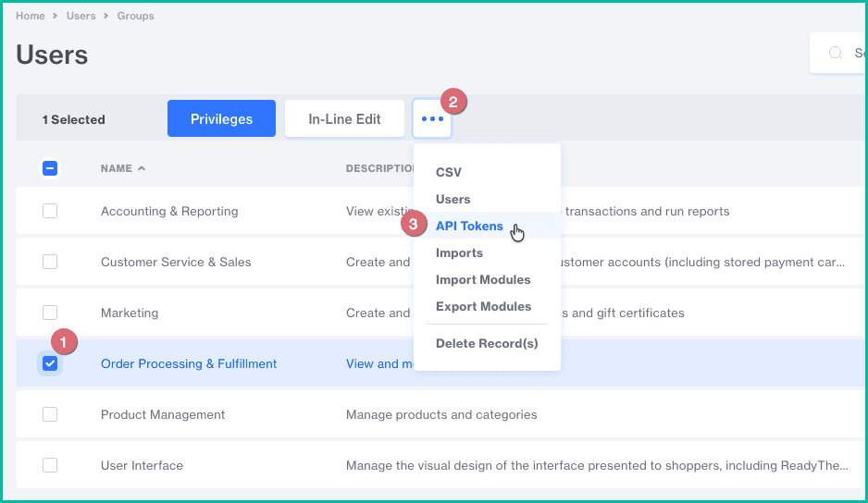Screen dimensions: 868x503
Task: Select API Tokens menu entry
Action: pyautogui.click(x=469, y=226)
